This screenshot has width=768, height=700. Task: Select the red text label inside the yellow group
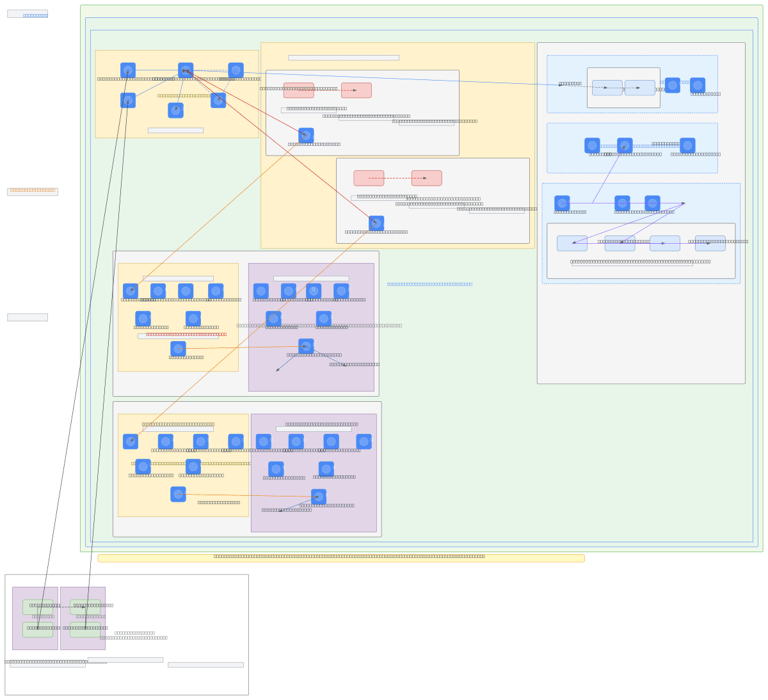pos(186,334)
